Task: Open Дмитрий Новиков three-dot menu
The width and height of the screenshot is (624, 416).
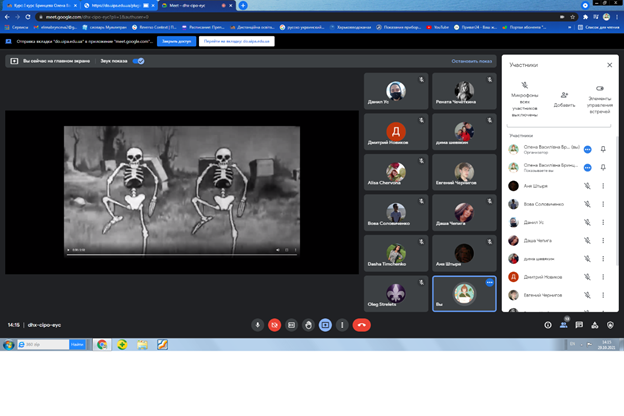Action: click(603, 277)
